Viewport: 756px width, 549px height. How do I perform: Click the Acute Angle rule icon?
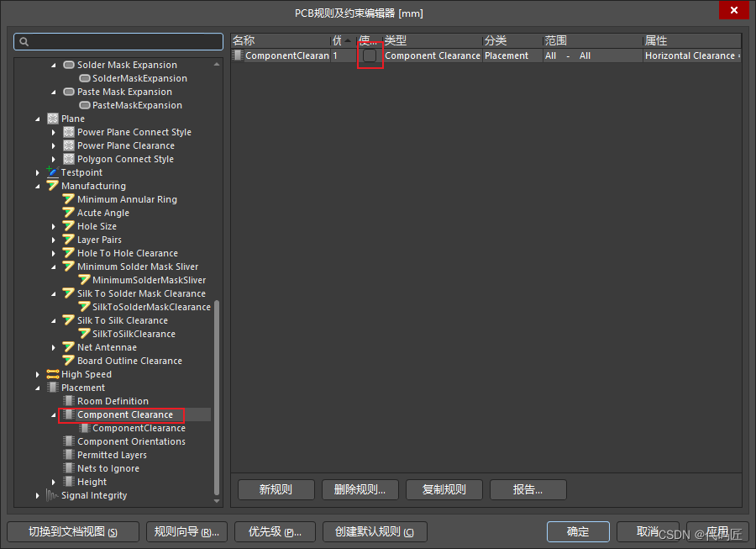[x=69, y=213]
